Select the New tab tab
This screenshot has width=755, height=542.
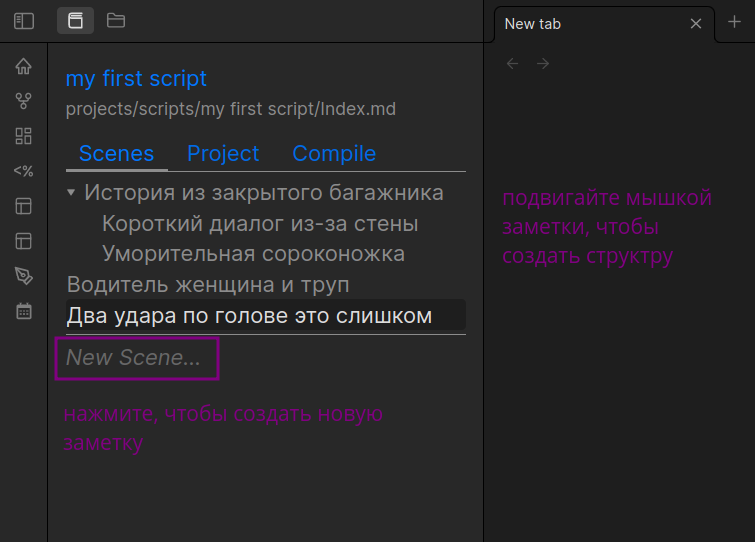(x=604, y=24)
